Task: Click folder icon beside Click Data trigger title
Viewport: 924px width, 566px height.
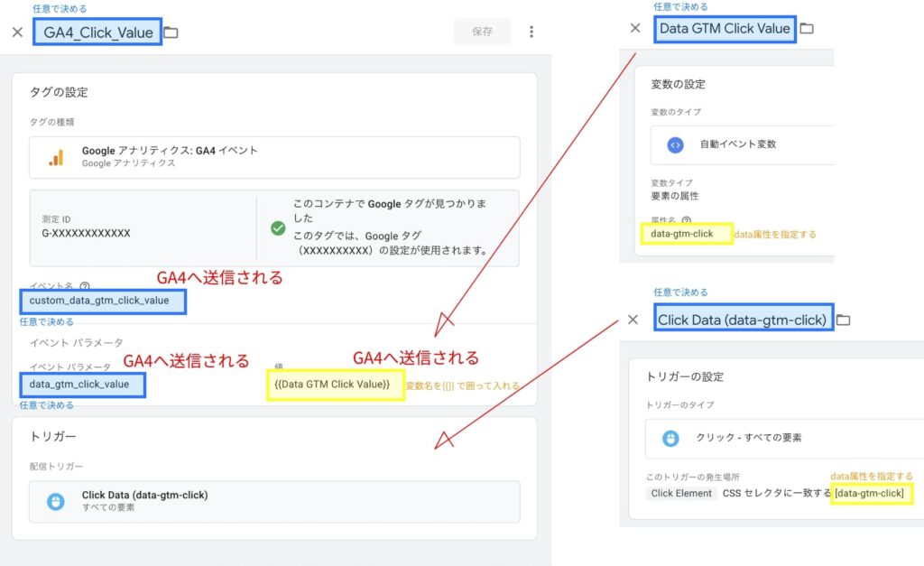Action: (x=844, y=320)
